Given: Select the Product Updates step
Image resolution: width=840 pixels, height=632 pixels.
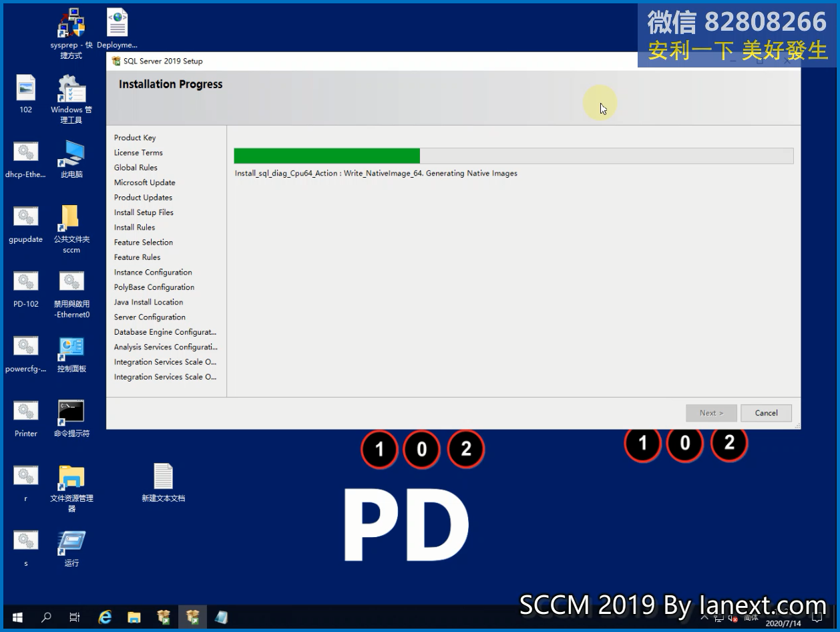Looking at the screenshot, I should (x=143, y=198).
